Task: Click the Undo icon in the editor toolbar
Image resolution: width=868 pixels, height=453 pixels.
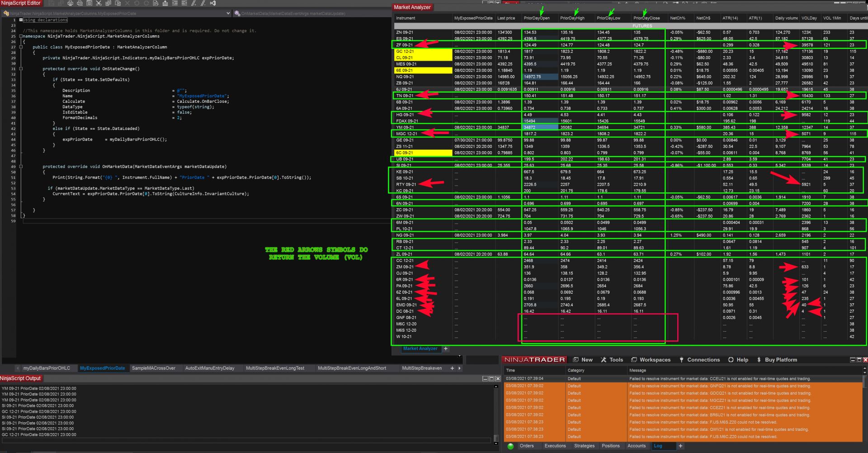Action: pyautogui.click(x=137, y=3)
